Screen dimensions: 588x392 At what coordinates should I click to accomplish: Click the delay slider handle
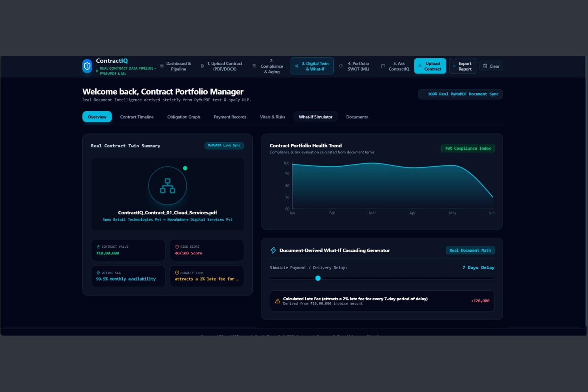pyautogui.click(x=318, y=278)
